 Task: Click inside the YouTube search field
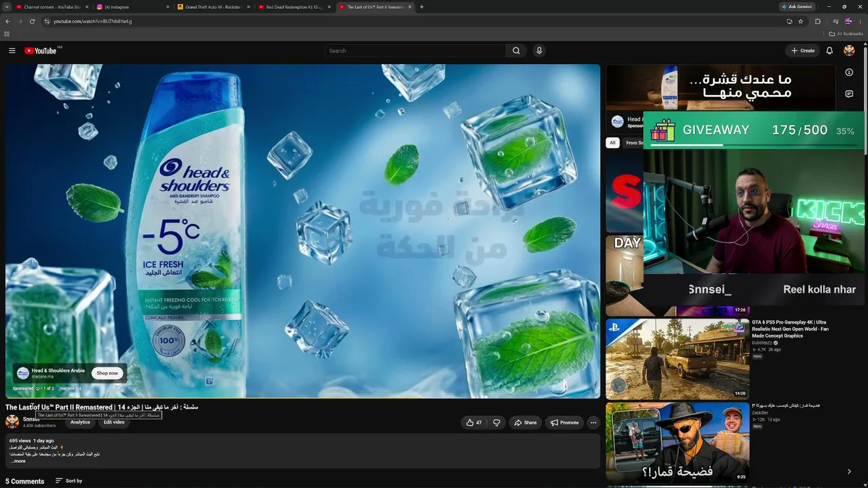415,51
